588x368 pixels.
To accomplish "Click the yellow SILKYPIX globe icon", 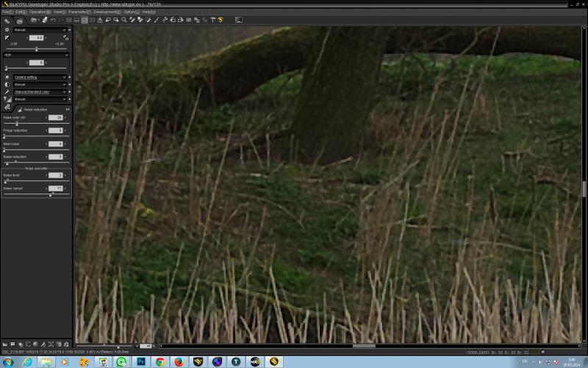I will click(220, 20).
